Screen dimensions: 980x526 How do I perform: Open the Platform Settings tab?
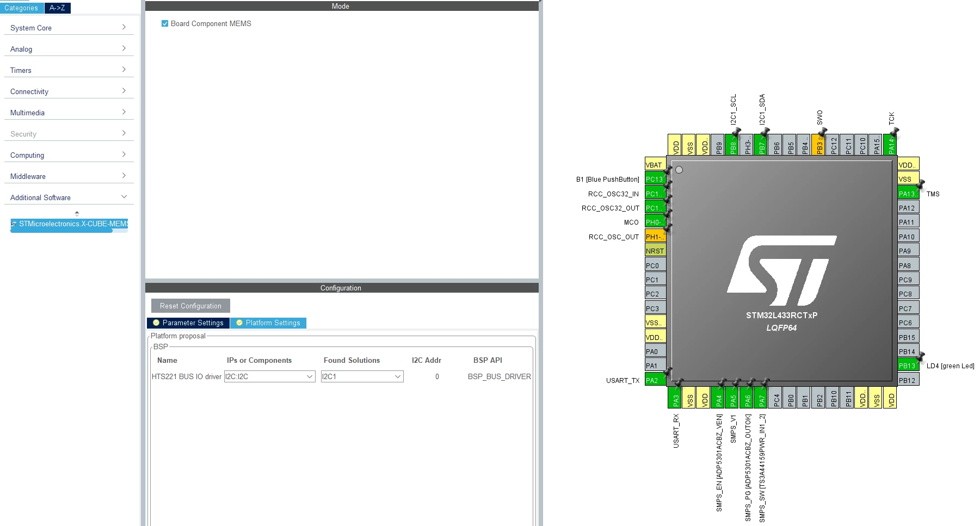tap(268, 323)
